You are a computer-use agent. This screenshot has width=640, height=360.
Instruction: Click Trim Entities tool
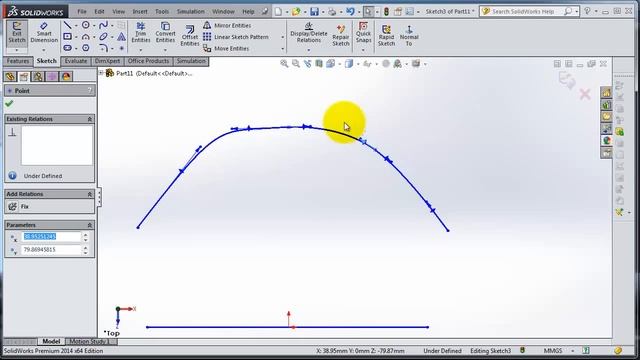(x=141, y=33)
